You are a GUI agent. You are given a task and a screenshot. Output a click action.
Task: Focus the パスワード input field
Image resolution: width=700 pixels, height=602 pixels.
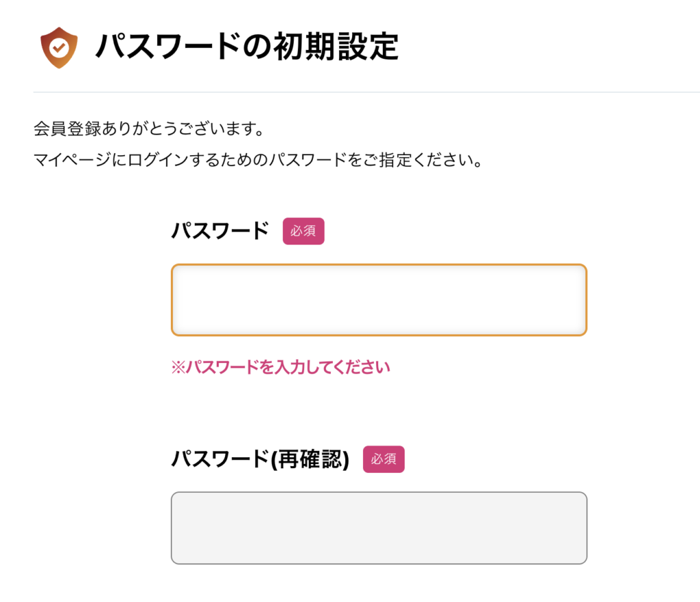(379, 300)
